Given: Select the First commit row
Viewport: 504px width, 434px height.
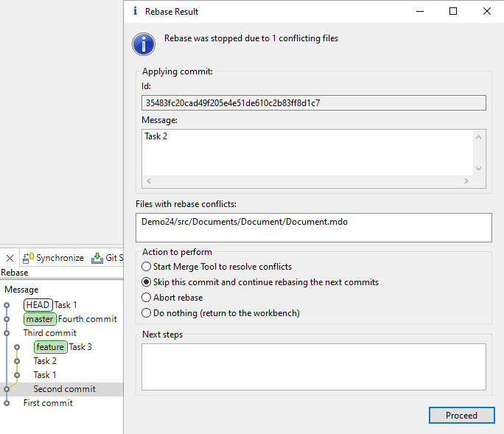Looking at the screenshot, I should coord(48,403).
